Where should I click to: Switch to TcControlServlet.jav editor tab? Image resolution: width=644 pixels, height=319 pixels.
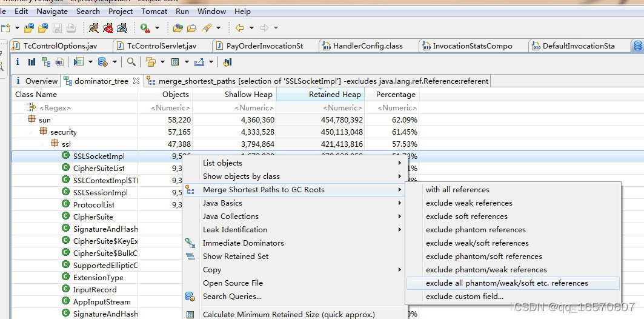tap(162, 45)
